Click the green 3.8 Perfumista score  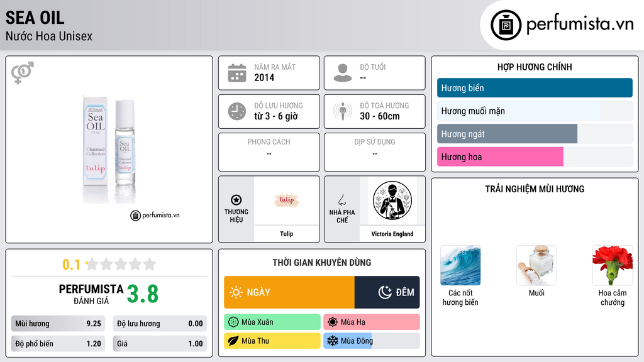[x=143, y=294]
